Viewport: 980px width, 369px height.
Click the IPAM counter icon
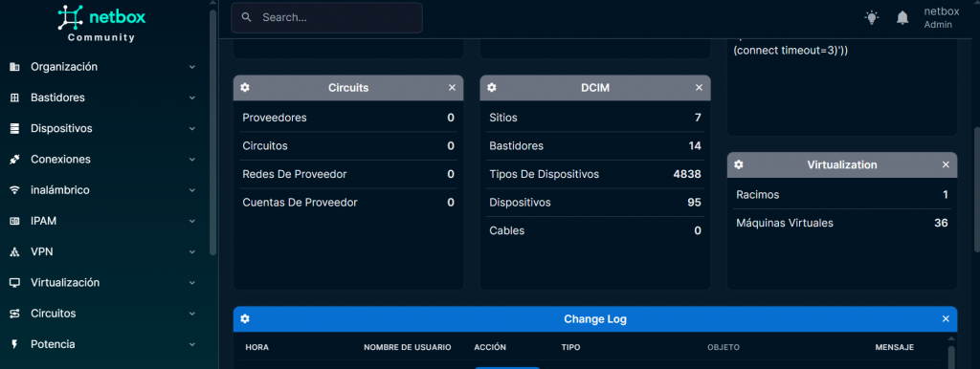click(14, 221)
